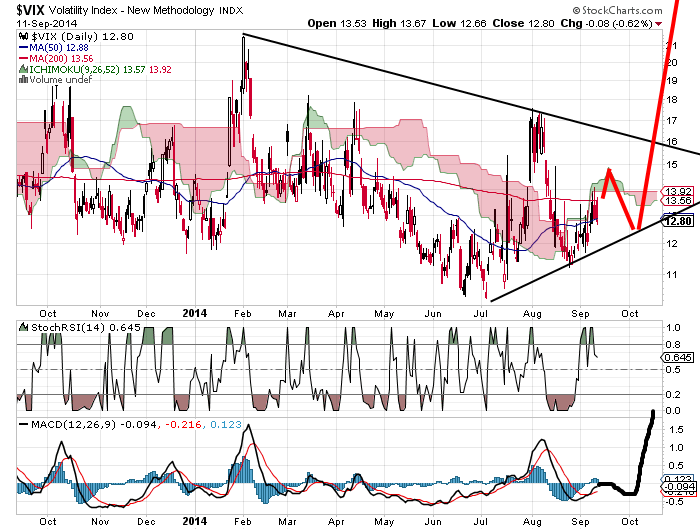Click the ICHIMOKU(9,26,52) legend text

pyautogui.click(x=75, y=70)
